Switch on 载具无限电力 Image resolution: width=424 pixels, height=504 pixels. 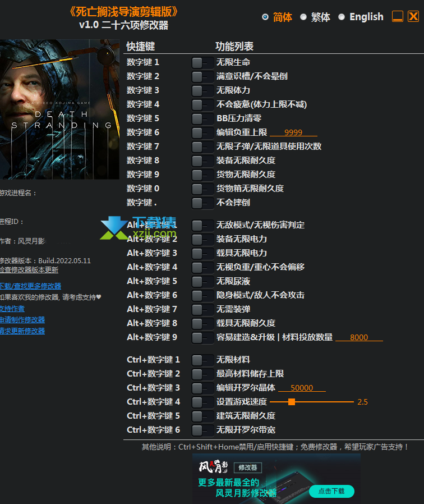point(202,254)
